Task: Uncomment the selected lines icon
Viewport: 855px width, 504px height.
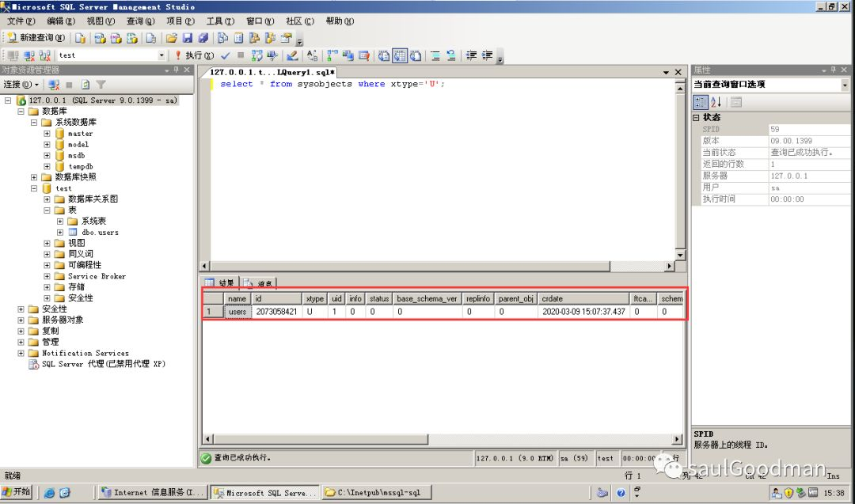Action: click(x=451, y=55)
